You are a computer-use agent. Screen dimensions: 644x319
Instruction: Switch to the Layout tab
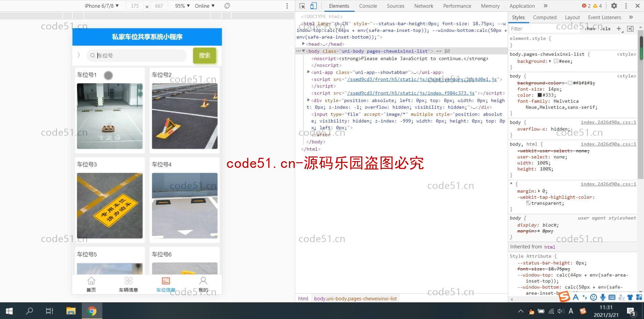click(x=572, y=17)
